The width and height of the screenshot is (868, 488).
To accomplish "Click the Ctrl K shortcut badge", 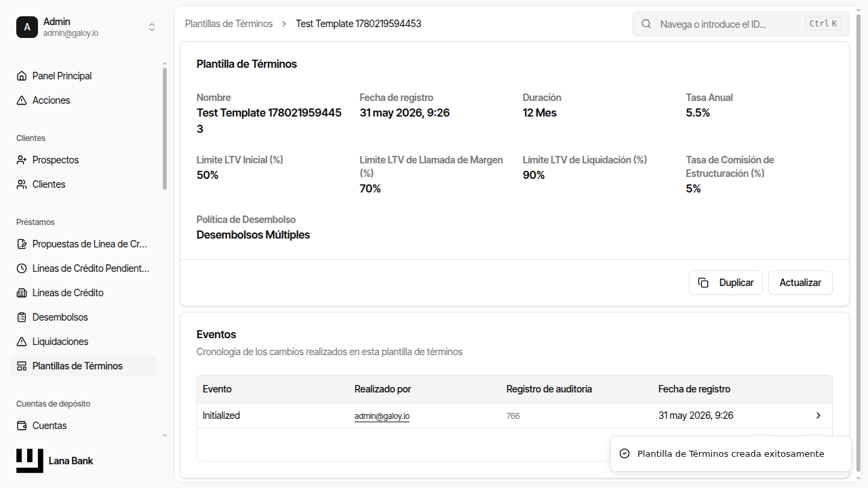I will tap(823, 24).
